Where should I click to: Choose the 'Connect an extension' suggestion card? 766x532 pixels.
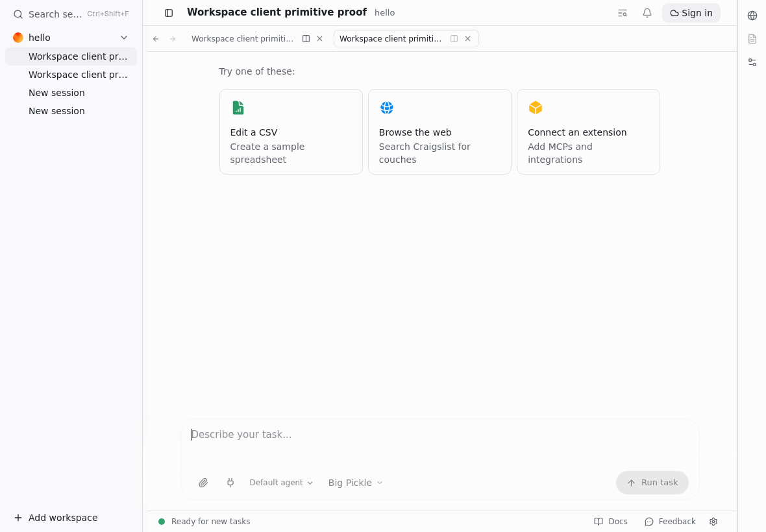pos(588,132)
